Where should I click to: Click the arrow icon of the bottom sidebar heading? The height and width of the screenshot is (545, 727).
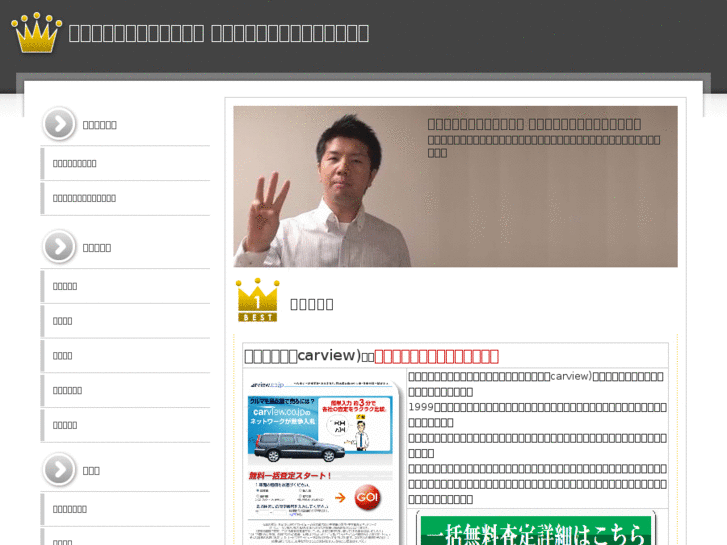click(59, 469)
